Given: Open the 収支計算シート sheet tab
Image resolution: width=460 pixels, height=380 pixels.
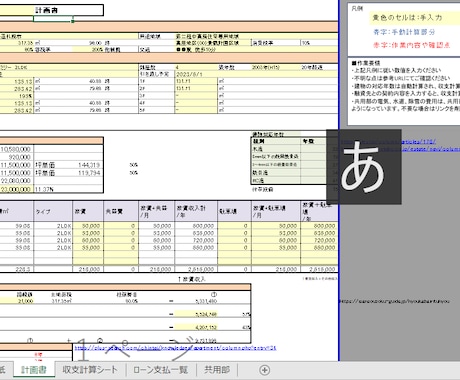Looking at the screenshot, I should coord(90,370).
